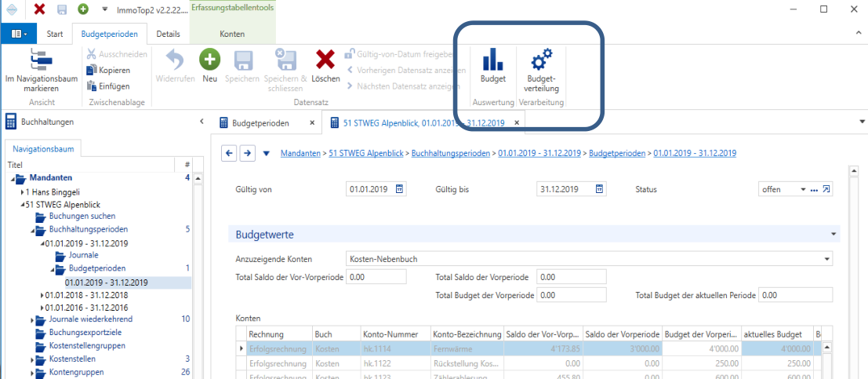Open the document tabs list dropdown

862,122
